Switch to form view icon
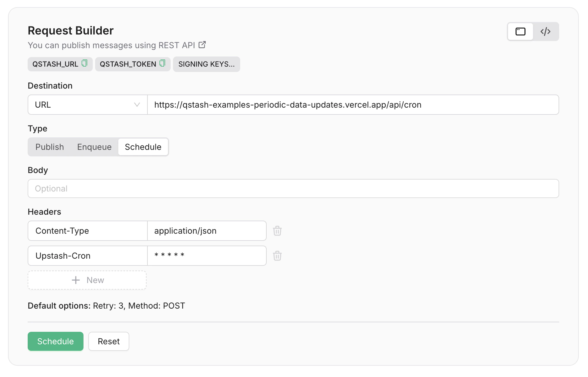Viewport: 588px width, 377px height. point(520,32)
